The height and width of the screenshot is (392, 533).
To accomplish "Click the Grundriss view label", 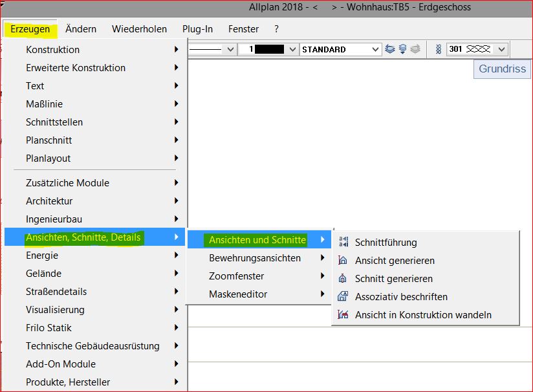I will 502,69.
